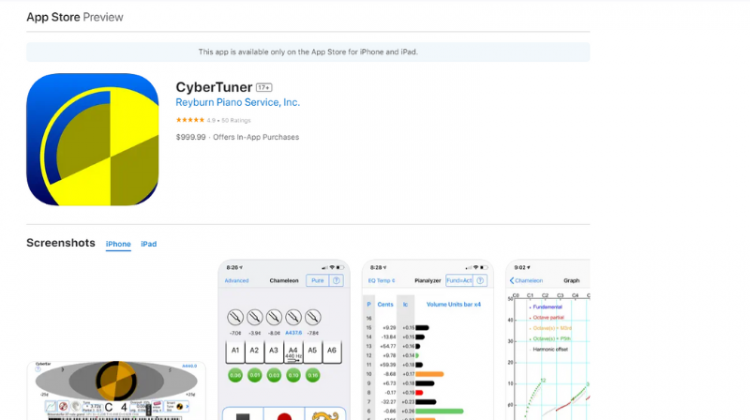Viewport: 750px width, 420px height.
Task: Click the long green bar for partial 6
Action: 439,411
